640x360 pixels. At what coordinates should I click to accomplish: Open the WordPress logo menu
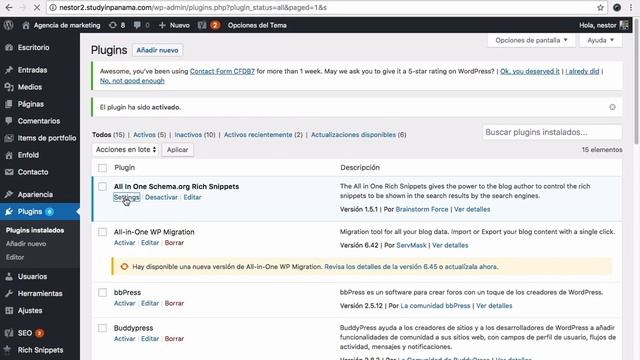[x=9, y=25]
